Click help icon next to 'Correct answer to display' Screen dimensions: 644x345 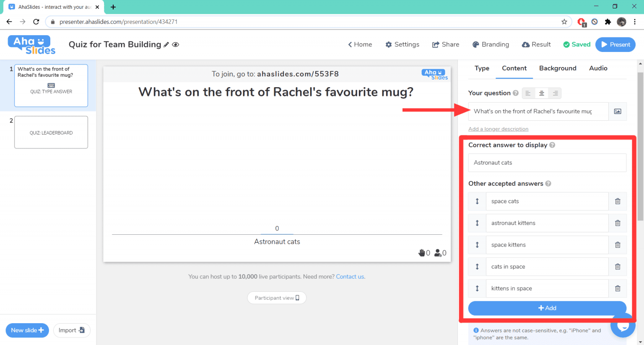552,145
